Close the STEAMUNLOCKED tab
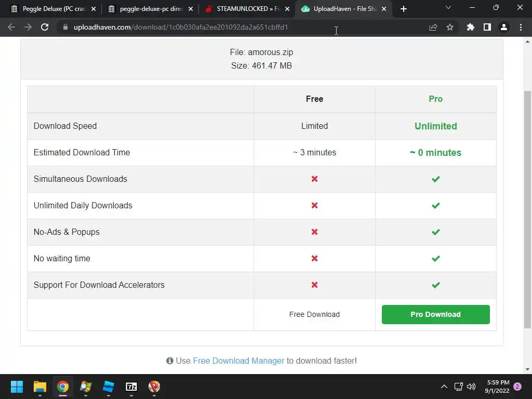This screenshot has height=399, width=532. point(287,9)
